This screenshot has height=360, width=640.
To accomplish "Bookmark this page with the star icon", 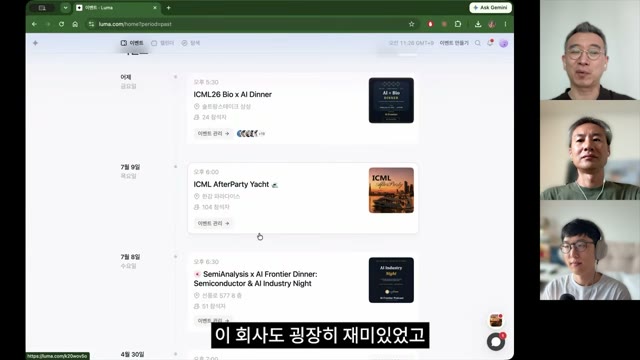I will [x=411, y=24].
